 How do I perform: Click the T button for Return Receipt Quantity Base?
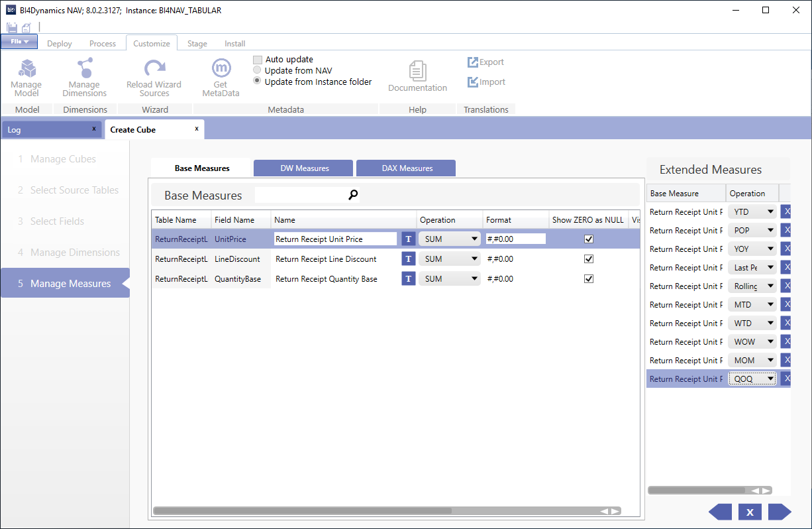click(x=409, y=279)
